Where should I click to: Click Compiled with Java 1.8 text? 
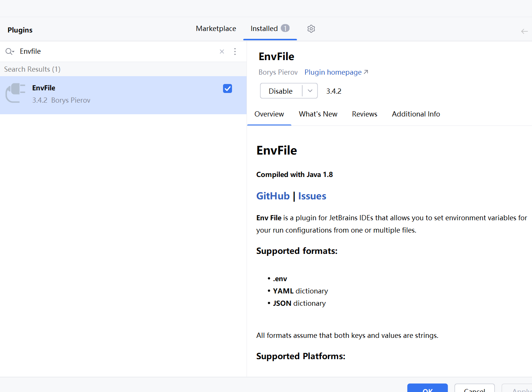coord(294,174)
